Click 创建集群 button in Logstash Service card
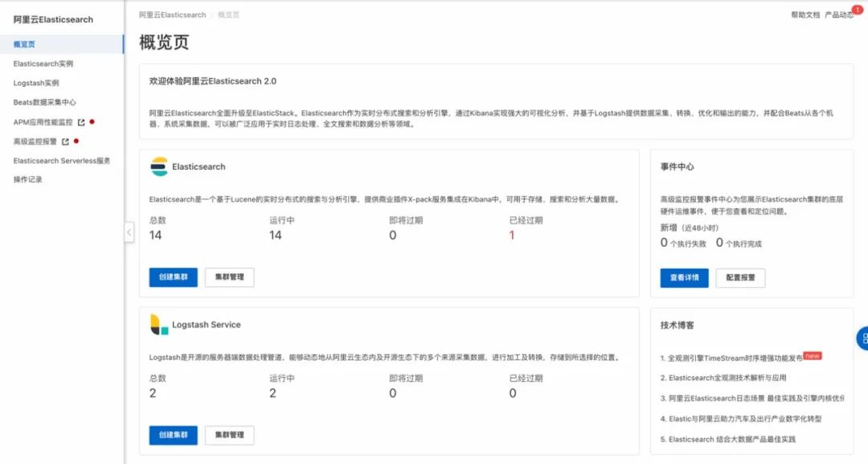The height and width of the screenshot is (464, 868). (174, 435)
